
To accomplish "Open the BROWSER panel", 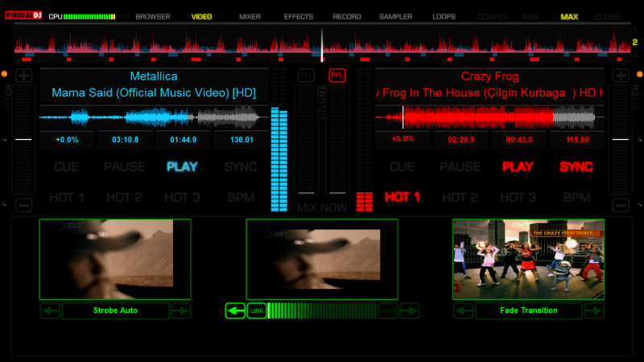I will point(153,17).
